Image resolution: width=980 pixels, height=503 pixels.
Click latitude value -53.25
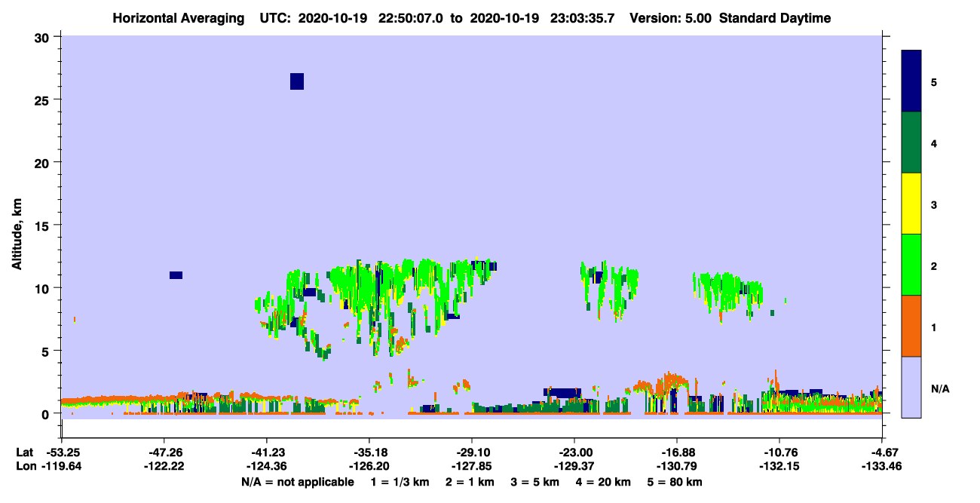(x=62, y=452)
